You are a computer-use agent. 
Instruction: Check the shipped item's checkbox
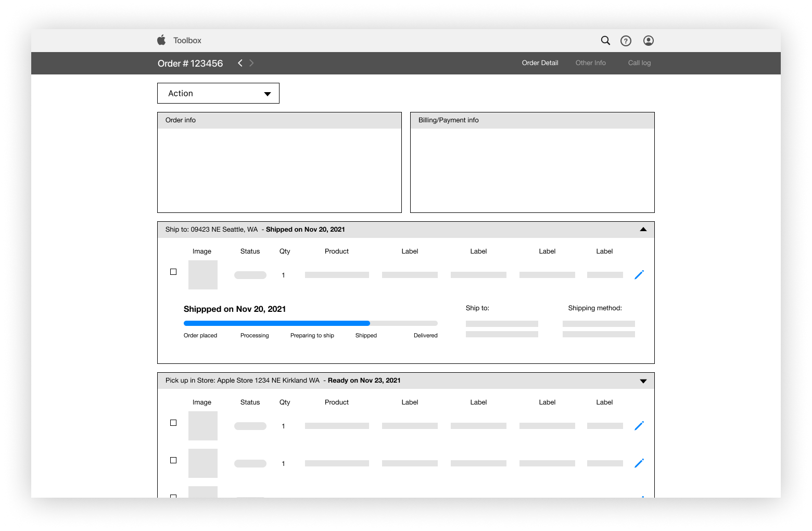[173, 271]
